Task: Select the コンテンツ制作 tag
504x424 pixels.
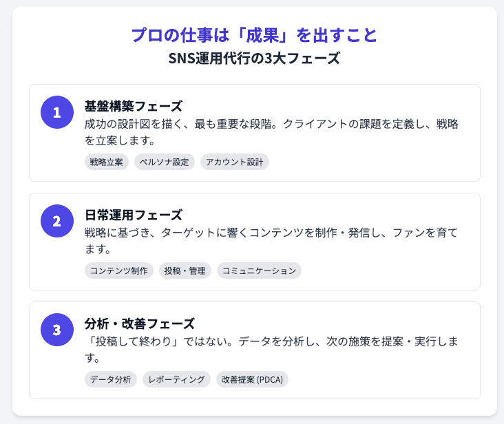Action: click(x=119, y=271)
